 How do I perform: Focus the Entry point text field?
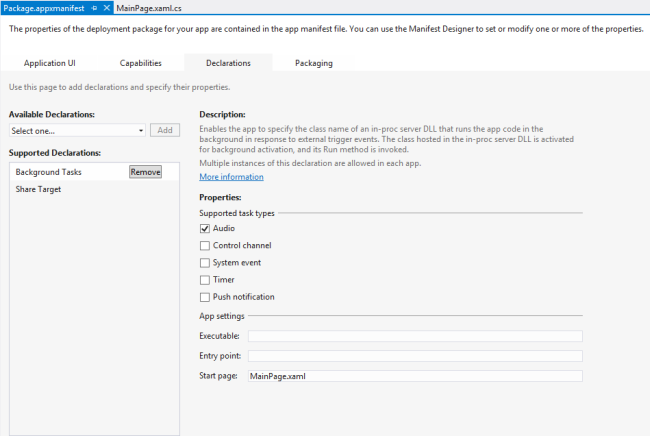(x=414, y=356)
